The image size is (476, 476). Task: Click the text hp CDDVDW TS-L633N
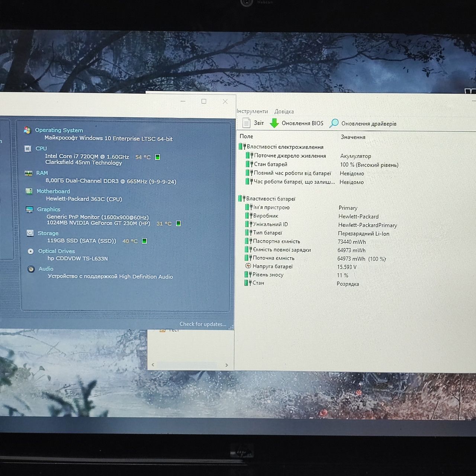78,258
